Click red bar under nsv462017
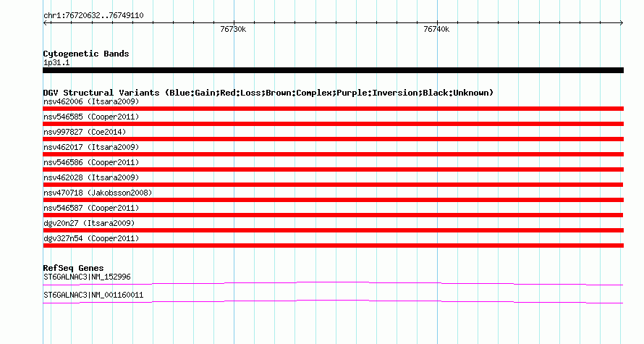The image size is (644, 344). pyautogui.click(x=333, y=154)
